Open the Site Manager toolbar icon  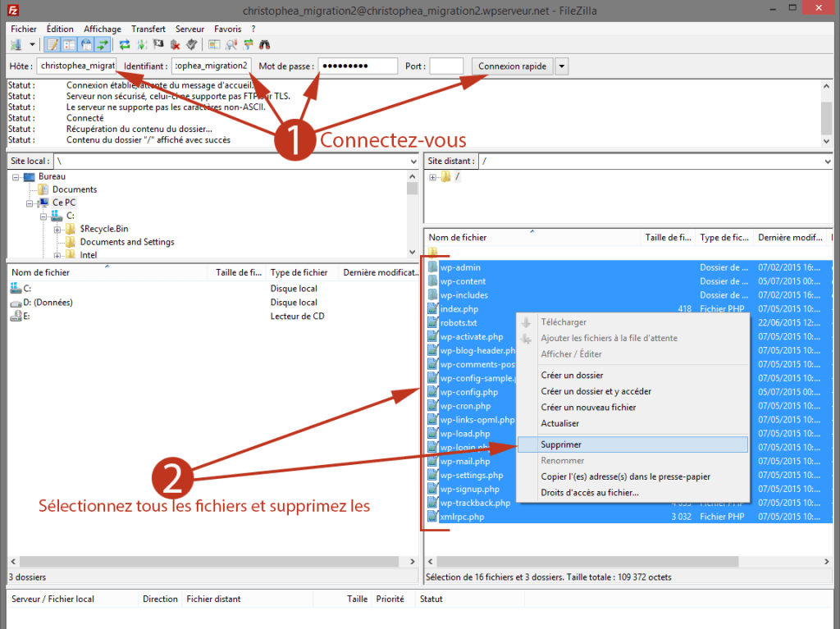[x=16, y=45]
